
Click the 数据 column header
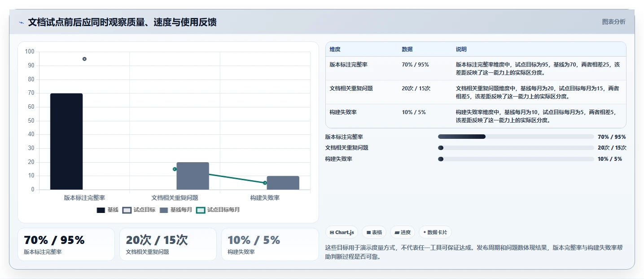click(407, 49)
